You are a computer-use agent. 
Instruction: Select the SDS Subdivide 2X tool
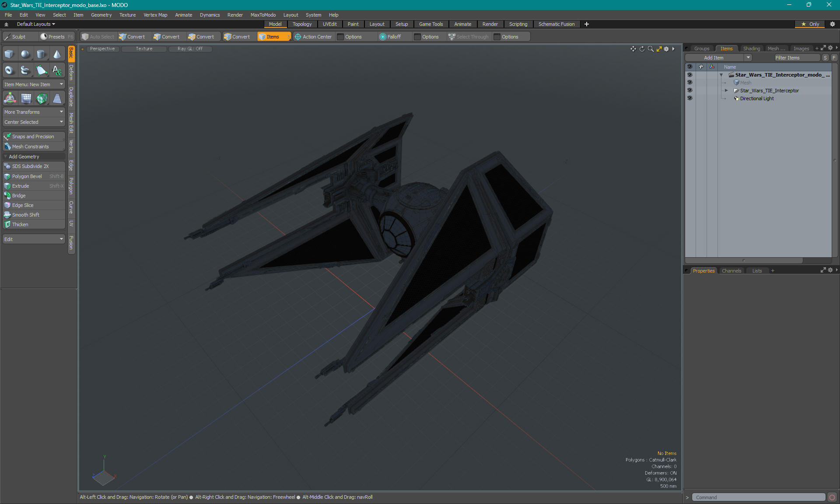point(34,166)
